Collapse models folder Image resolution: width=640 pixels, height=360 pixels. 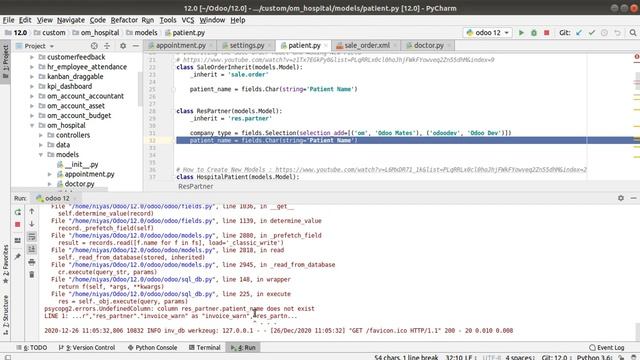(x=41, y=155)
